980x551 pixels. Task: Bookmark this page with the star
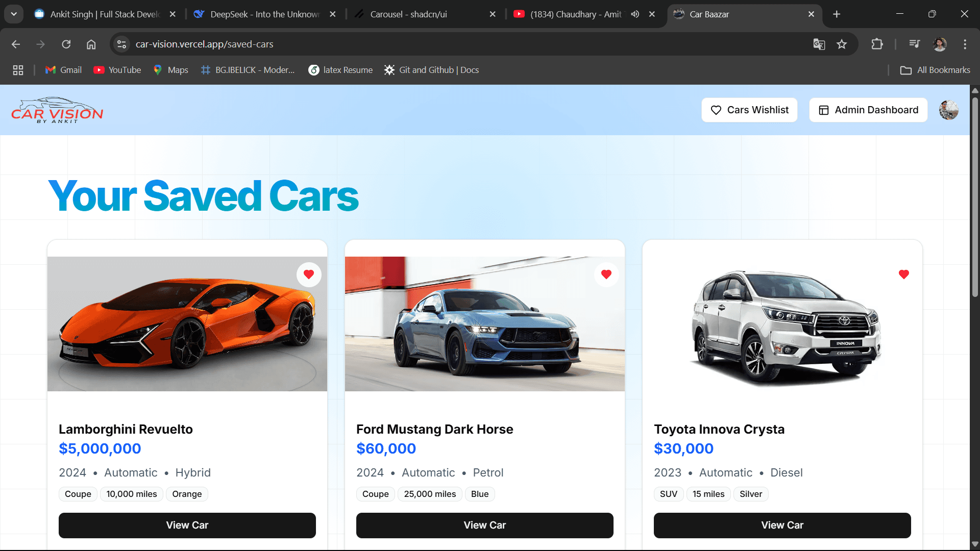click(x=842, y=44)
